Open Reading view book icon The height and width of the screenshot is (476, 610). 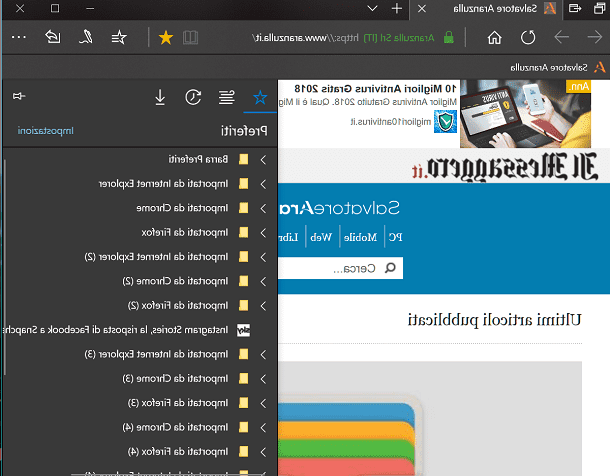[x=191, y=38]
